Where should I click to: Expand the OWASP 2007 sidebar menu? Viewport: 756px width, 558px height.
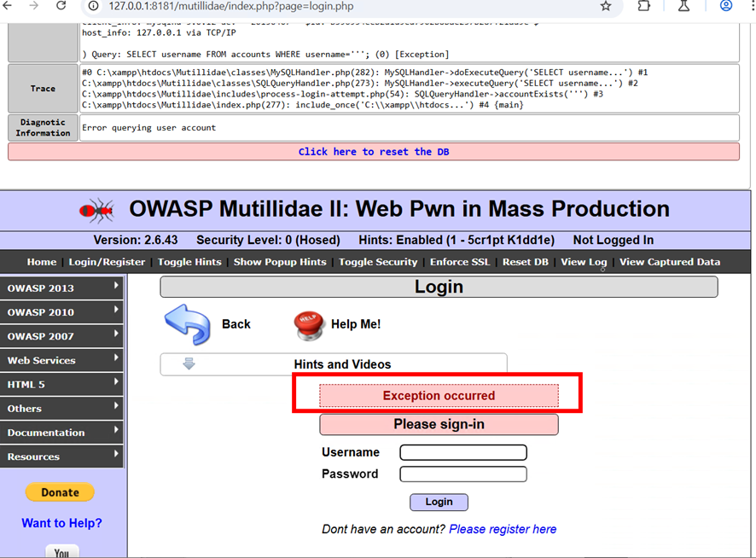(61, 336)
